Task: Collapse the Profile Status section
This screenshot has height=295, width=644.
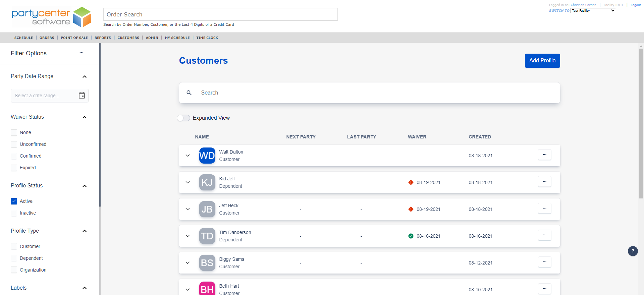Action: [x=85, y=186]
